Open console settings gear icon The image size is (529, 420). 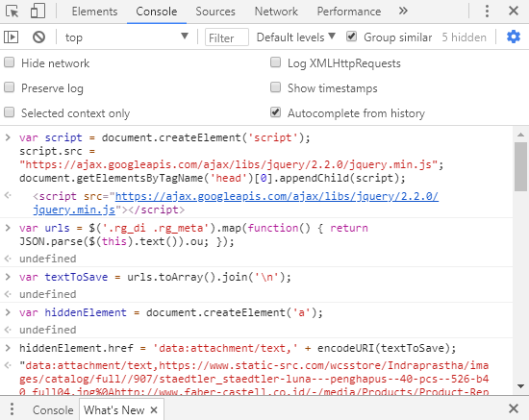514,37
